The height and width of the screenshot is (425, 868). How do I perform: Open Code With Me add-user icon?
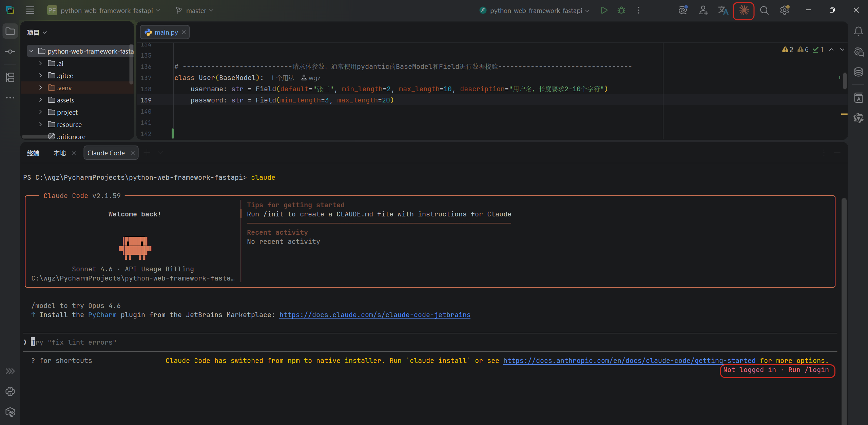[703, 10]
